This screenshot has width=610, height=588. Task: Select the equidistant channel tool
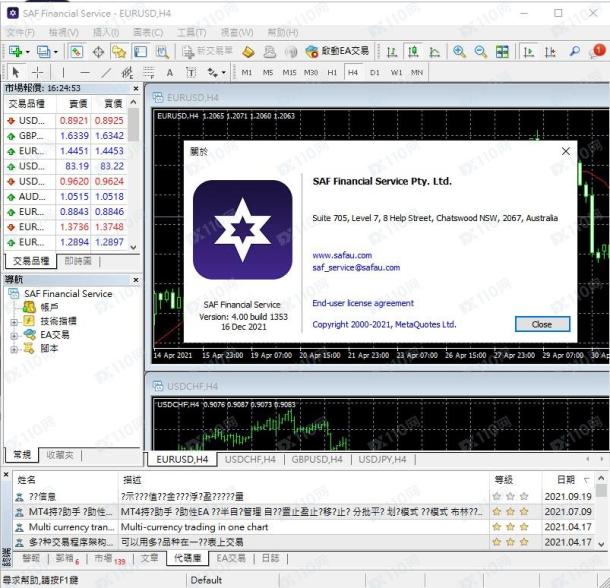point(127,72)
